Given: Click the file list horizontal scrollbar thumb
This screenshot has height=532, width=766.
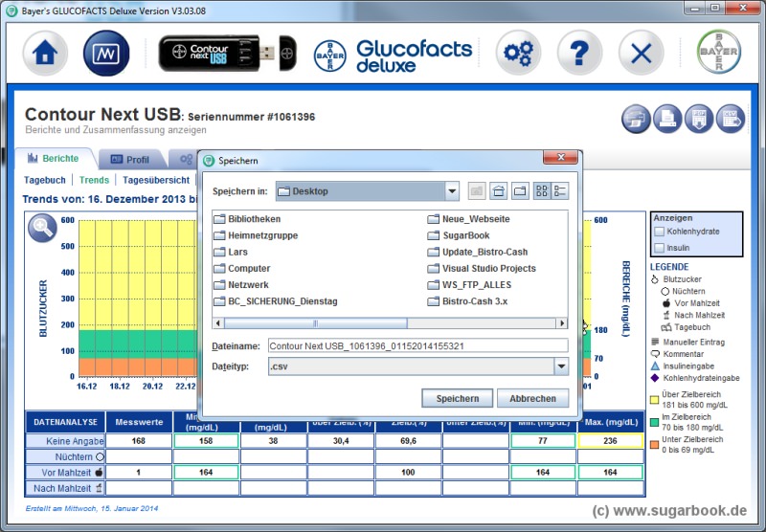Looking at the screenshot, I should coord(316,323).
